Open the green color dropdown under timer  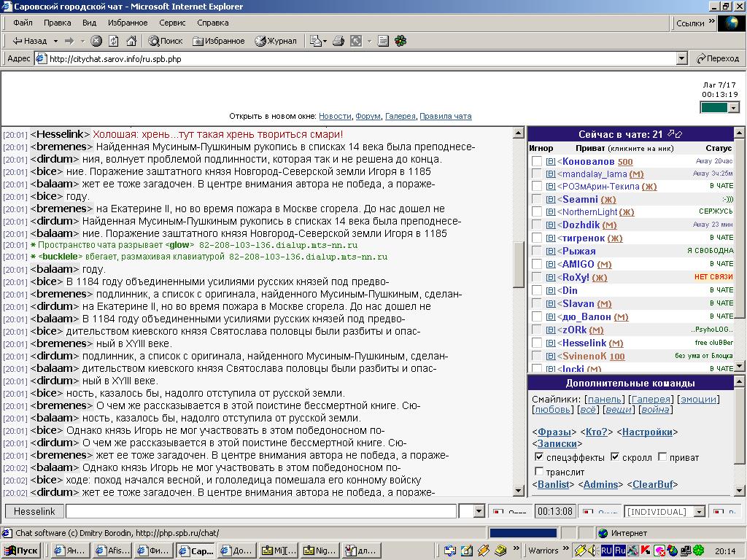733,107
